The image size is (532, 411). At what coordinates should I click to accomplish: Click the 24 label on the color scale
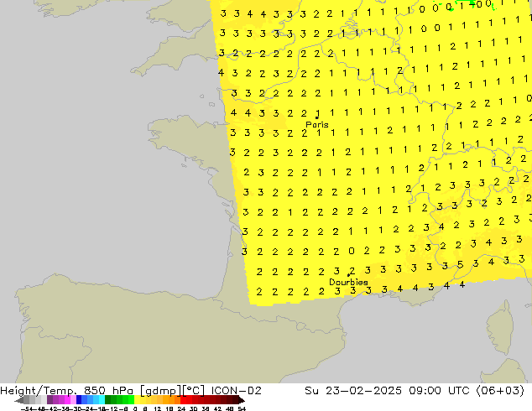click(x=181, y=408)
